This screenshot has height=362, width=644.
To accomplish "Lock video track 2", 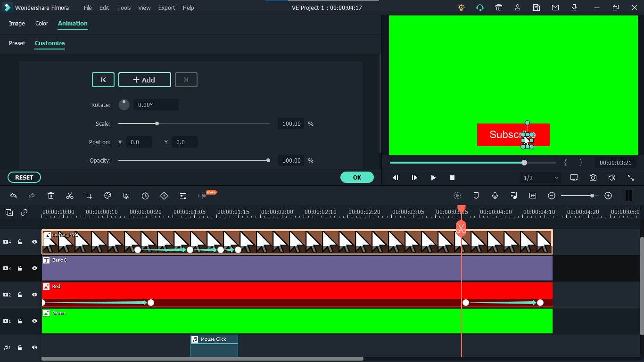I will point(20,295).
